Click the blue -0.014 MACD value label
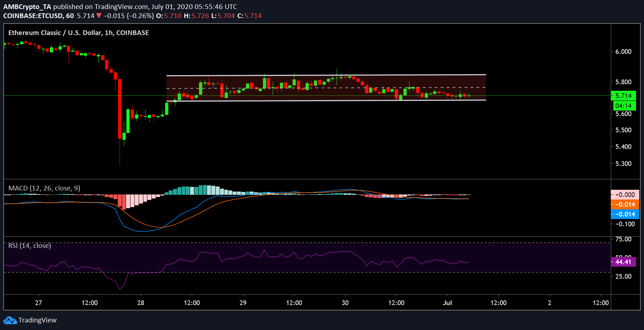Viewport: 644px width, 330px height. [x=625, y=214]
